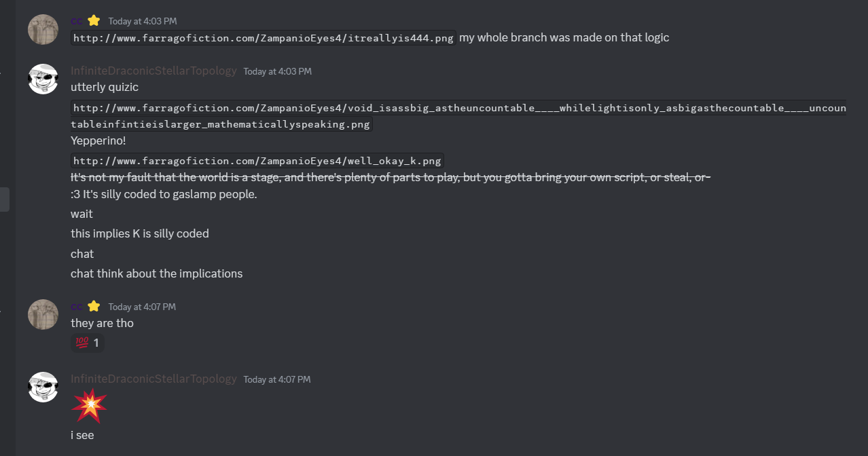Open InfiniteDraconicStellarTopology's profile from the "utterly quizic" message header
868x456 pixels.
[153, 71]
